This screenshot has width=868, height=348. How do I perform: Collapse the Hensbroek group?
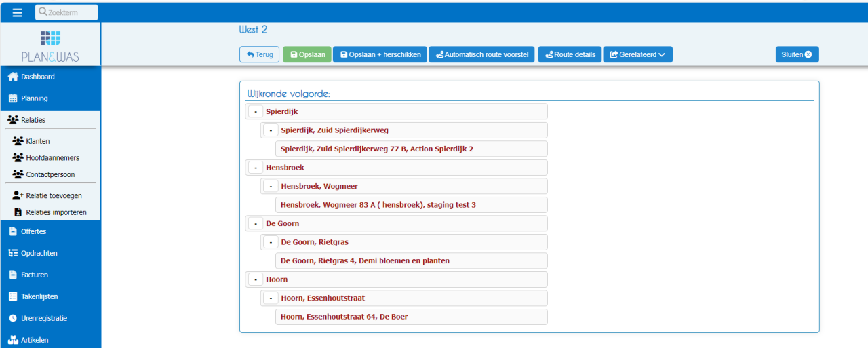(256, 168)
